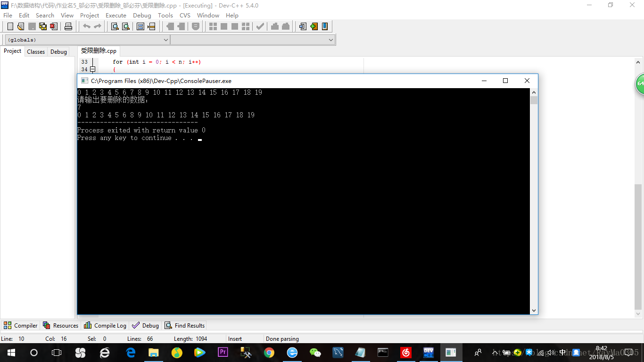Open the CVS menu
Screen dimensions: 644x362
185,15
